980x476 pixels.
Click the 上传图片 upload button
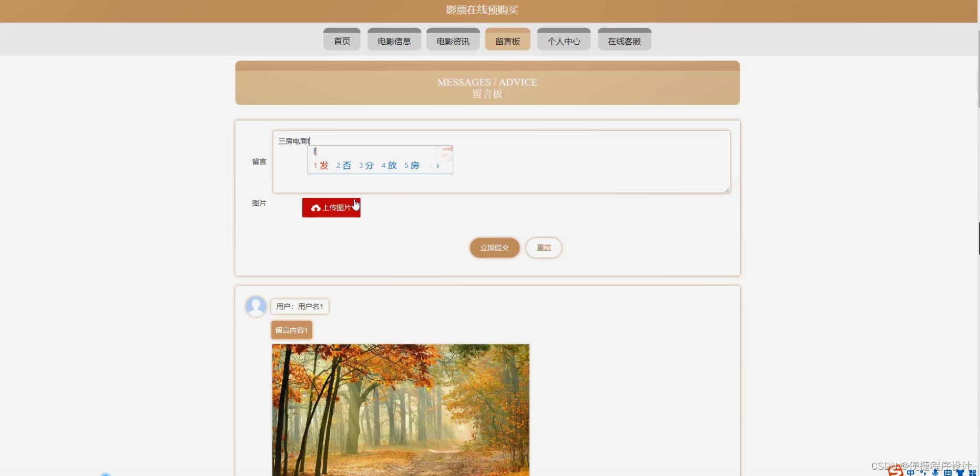pos(331,207)
